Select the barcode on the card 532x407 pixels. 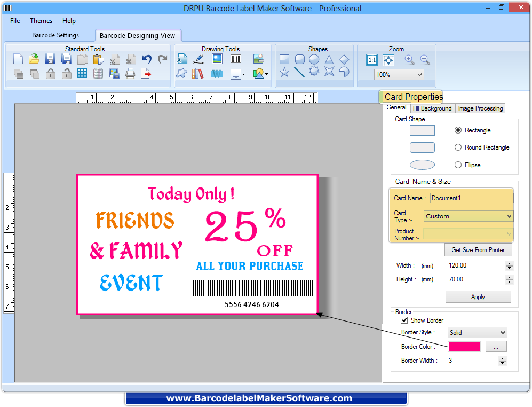click(x=253, y=288)
